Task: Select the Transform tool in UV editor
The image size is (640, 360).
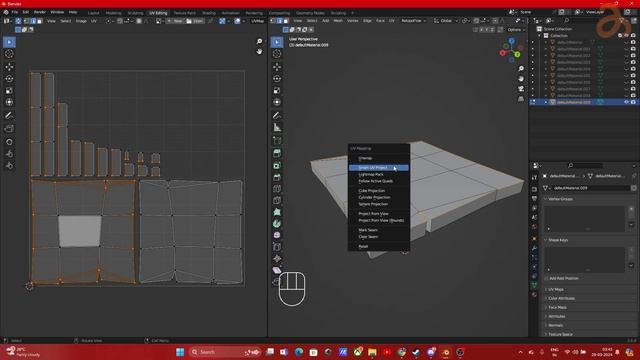Action: click(9, 102)
